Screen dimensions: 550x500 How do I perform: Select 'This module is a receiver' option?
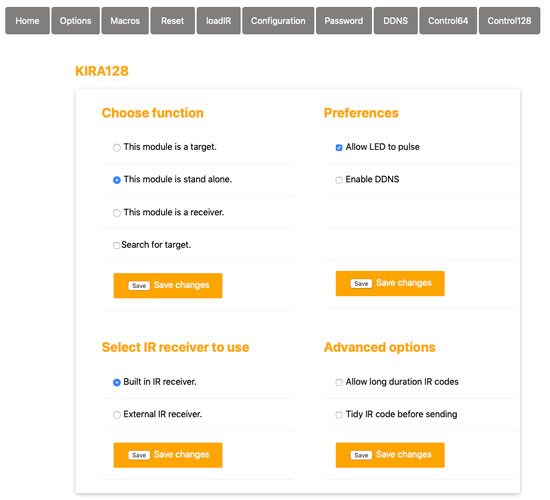(x=117, y=213)
